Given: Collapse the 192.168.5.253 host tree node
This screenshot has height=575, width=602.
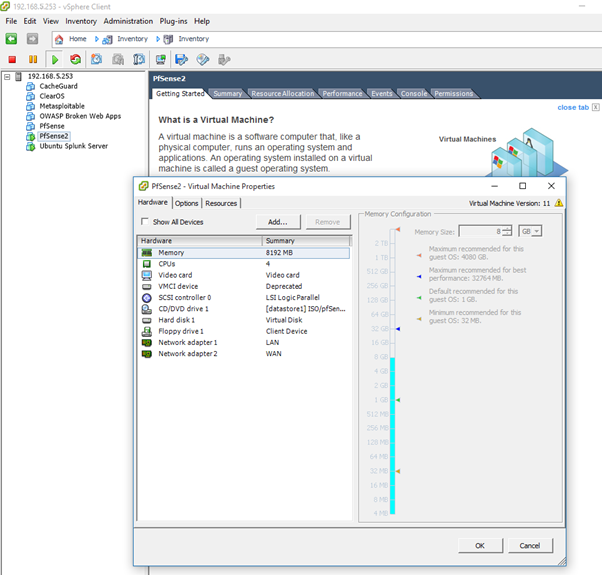Looking at the screenshot, I should [x=7, y=76].
